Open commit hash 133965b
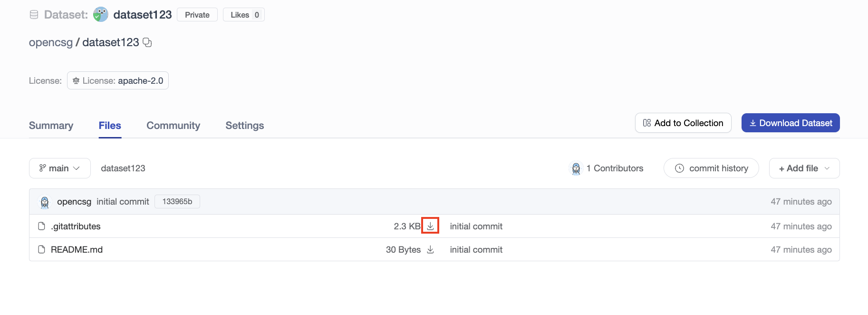The height and width of the screenshot is (315, 868). [177, 202]
